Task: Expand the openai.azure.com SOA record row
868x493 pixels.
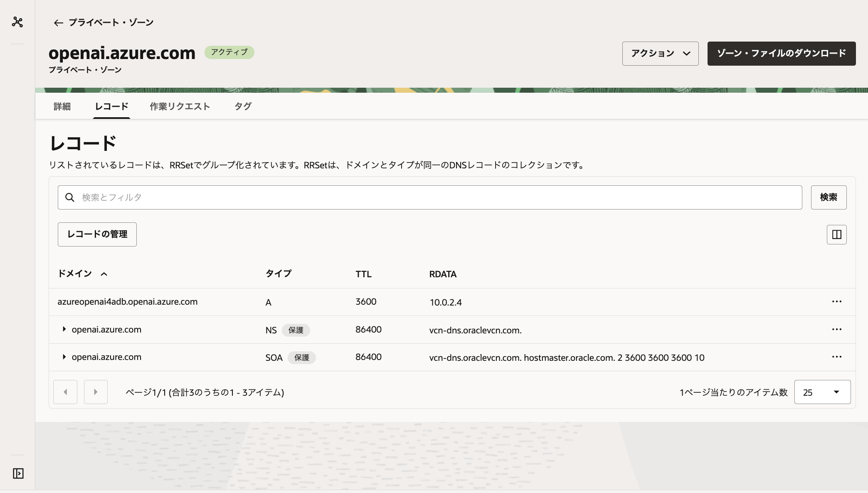Action: click(64, 357)
